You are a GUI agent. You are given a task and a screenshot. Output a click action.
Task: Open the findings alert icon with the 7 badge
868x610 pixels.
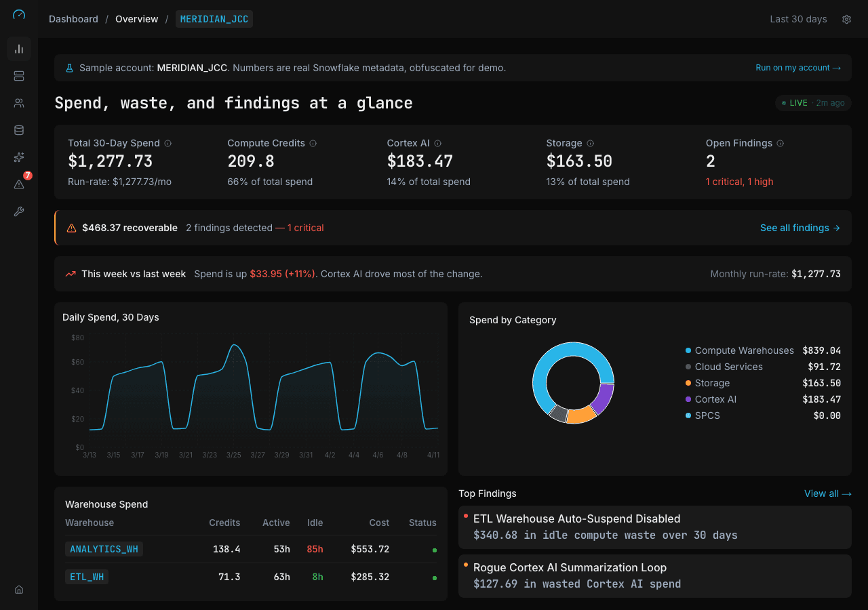(18, 184)
